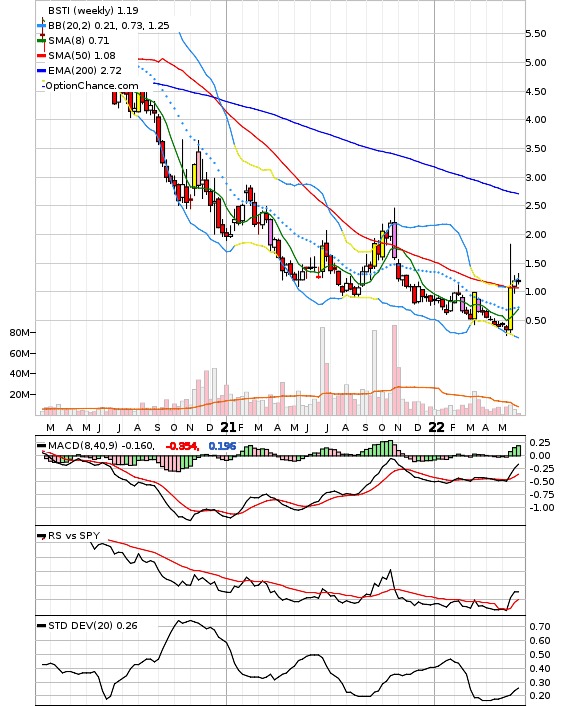566x706 pixels.
Task: Click the 5.50 price axis label
Action: click(536, 33)
